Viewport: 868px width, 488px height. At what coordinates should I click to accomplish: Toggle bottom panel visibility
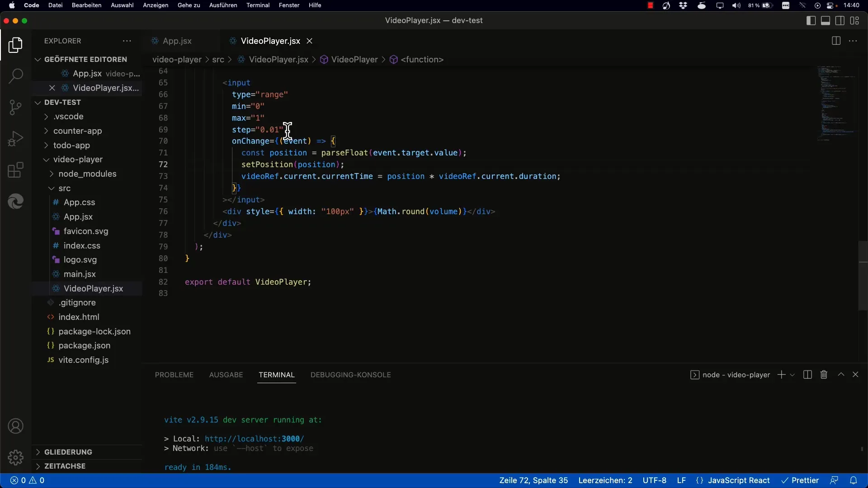click(826, 20)
